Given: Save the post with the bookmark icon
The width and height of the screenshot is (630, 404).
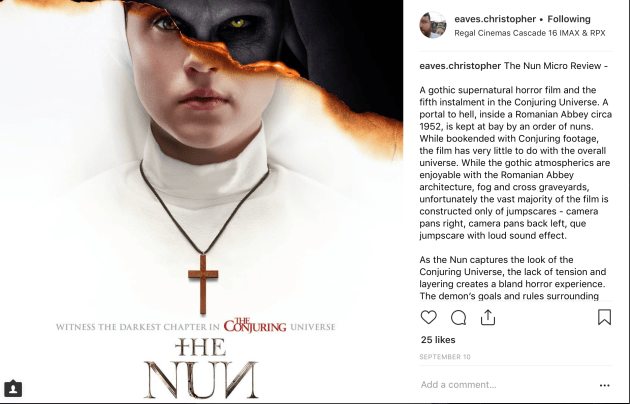Looking at the screenshot, I should [604, 317].
